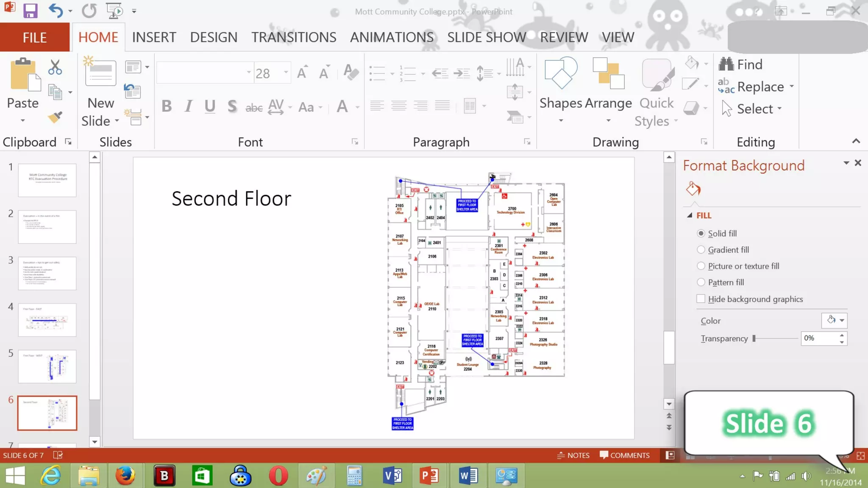The height and width of the screenshot is (488, 868).
Task: Select the Format Painter brush icon
Action: point(55,117)
